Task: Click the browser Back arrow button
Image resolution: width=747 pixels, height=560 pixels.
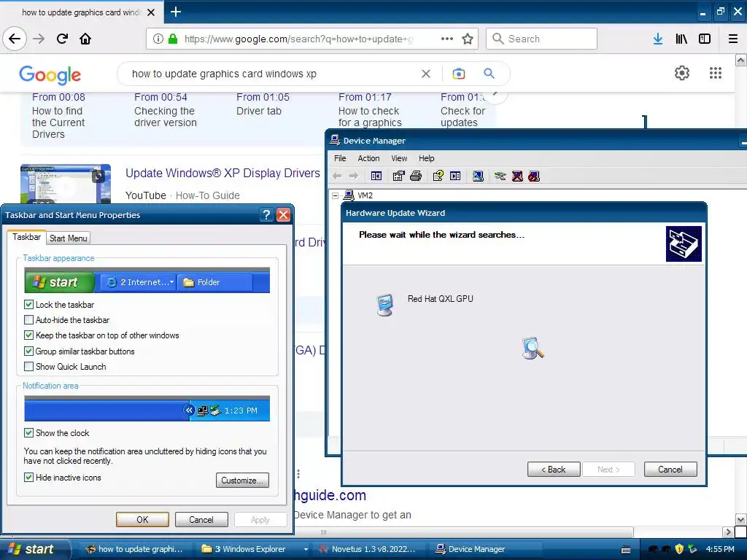Action: tap(15, 39)
